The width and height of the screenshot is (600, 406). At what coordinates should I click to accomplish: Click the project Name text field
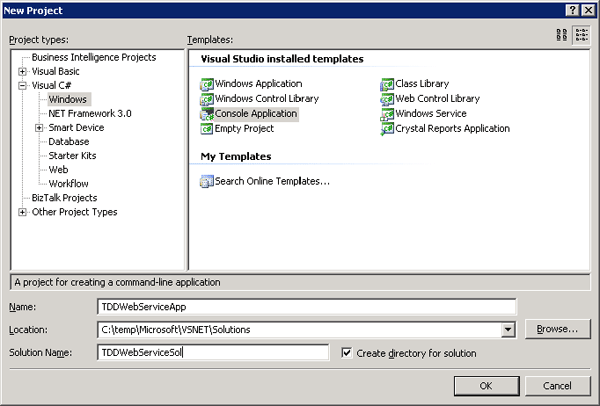[x=306, y=307]
